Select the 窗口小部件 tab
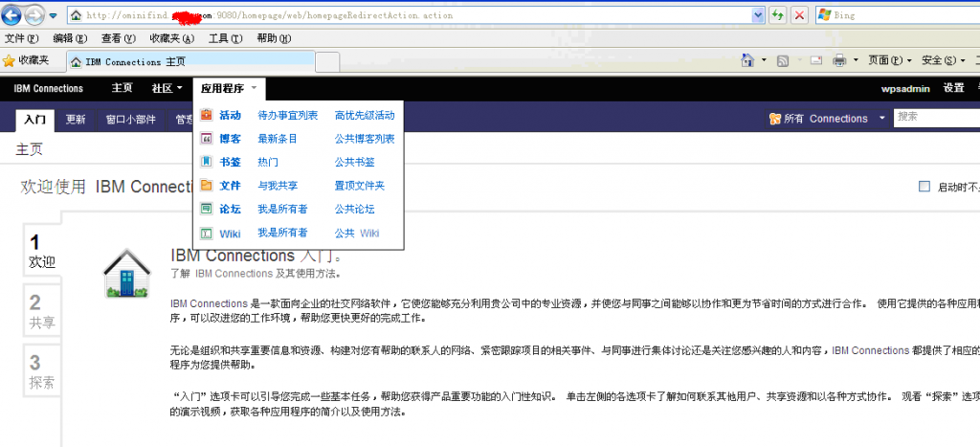Image resolution: width=980 pixels, height=447 pixels. [x=130, y=120]
